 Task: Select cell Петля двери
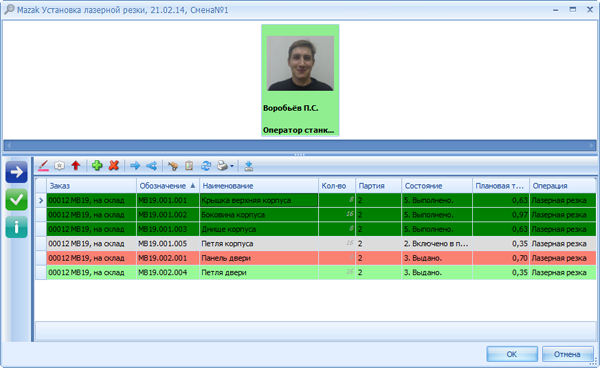pos(259,273)
